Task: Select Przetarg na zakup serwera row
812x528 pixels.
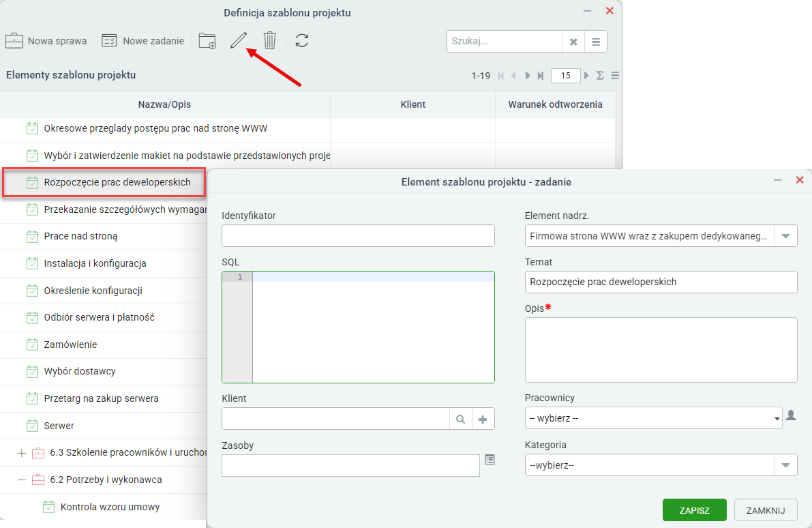Action: point(104,398)
